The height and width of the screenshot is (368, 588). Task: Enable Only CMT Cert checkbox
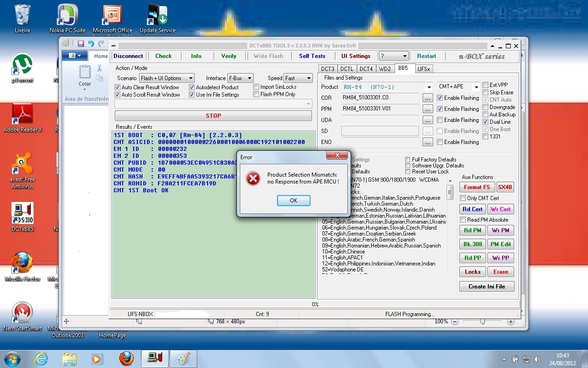pyautogui.click(x=463, y=198)
